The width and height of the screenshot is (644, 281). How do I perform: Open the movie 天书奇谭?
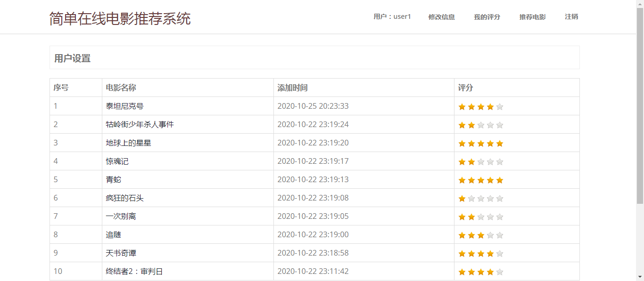coord(121,253)
